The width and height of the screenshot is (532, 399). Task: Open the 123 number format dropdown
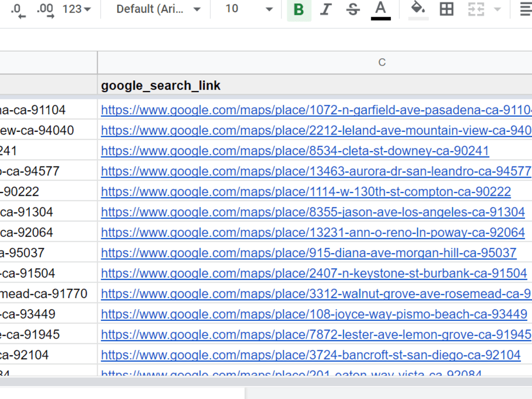[x=77, y=9]
